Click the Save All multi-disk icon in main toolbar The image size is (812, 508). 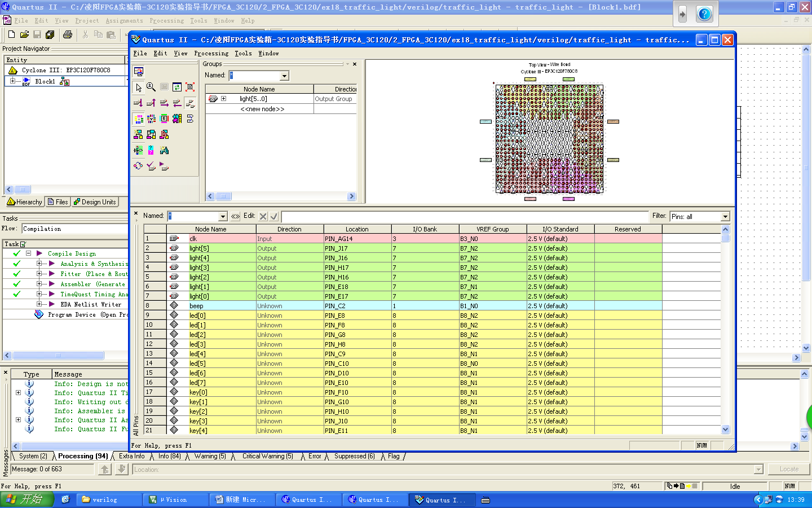pyautogui.click(x=50, y=34)
